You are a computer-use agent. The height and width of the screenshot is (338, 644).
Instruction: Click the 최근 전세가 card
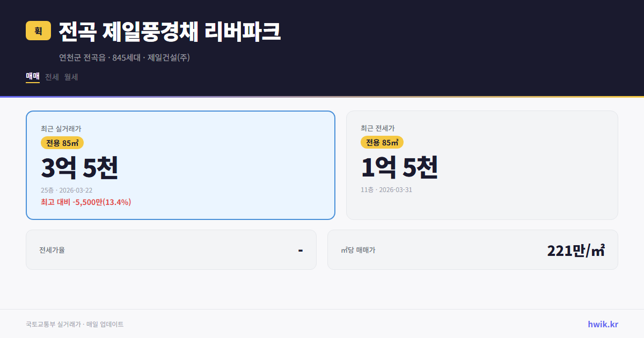(482, 165)
